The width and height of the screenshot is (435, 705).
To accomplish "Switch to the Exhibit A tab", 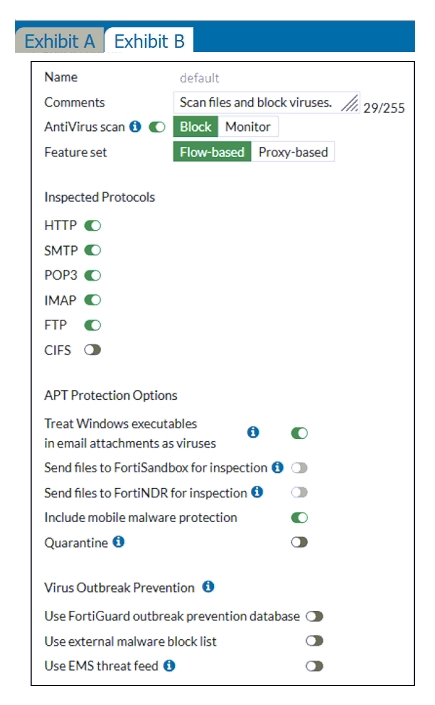I will [59, 41].
